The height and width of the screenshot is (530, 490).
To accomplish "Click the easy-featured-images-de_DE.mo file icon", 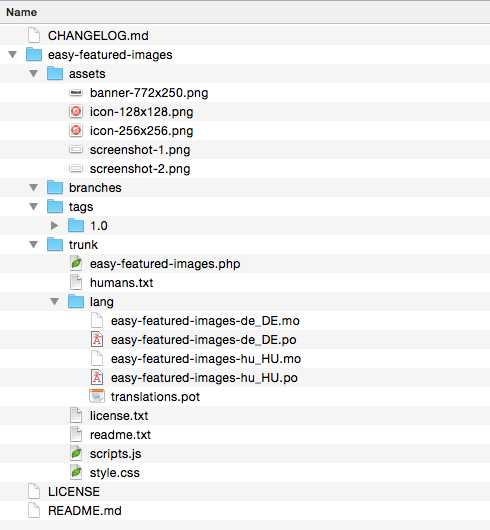I will [x=97, y=320].
